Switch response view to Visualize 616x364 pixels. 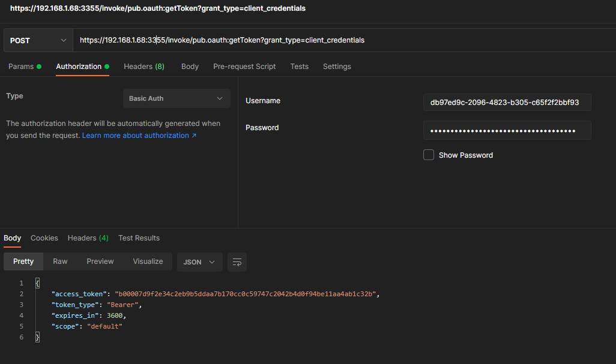pyautogui.click(x=148, y=261)
